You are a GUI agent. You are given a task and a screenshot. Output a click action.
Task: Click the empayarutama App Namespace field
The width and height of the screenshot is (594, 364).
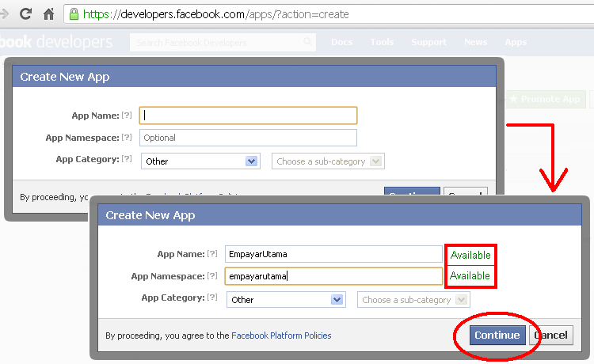(x=333, y=276)
